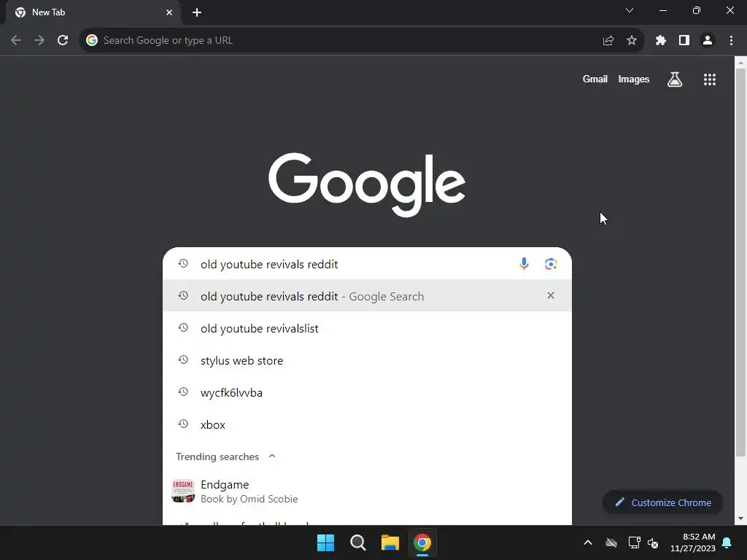Viewport: 747px width, 560px height.
Task: Open the Windows Start menu
Action: [x=326, y=542]
